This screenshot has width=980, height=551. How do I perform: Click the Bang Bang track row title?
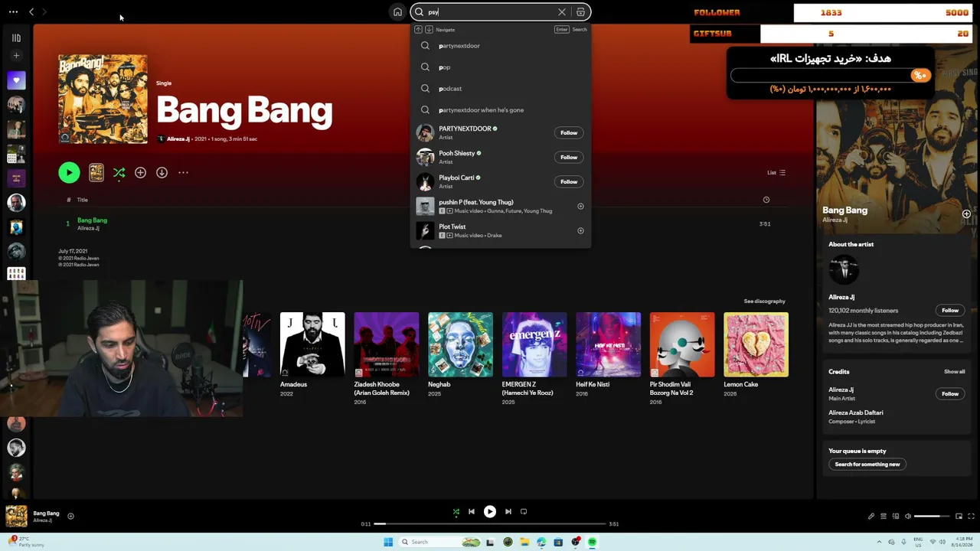[x=92, y=220]
